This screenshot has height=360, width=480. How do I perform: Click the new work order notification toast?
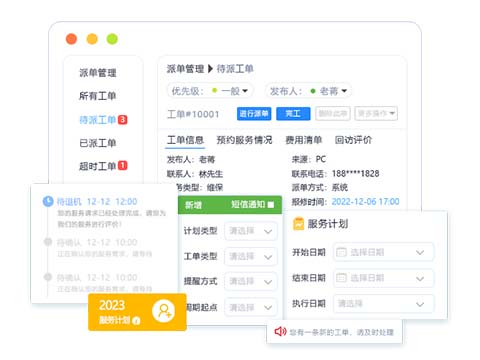334,332
